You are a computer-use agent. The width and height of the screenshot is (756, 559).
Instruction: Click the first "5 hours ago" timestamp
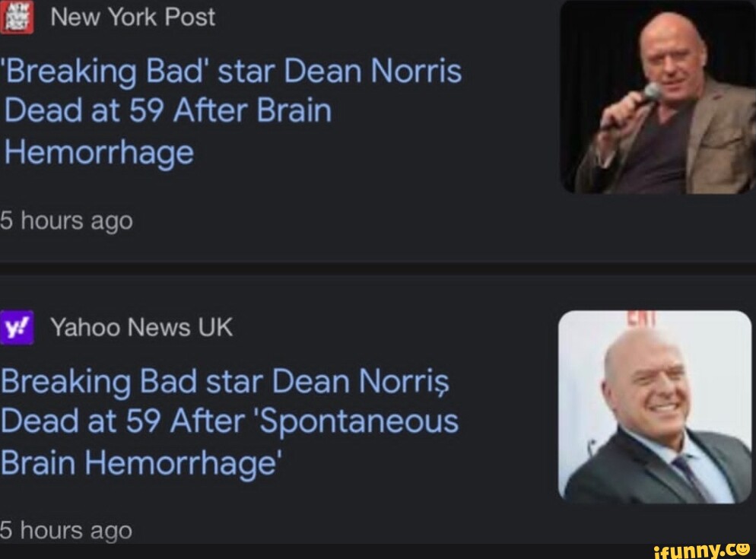tap(65, 221)
